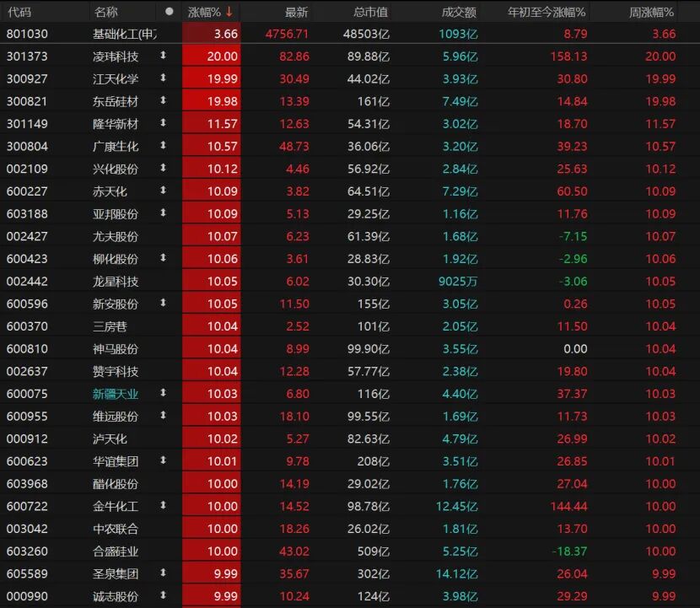Sort by 成交额 column header

pos(459,12)
